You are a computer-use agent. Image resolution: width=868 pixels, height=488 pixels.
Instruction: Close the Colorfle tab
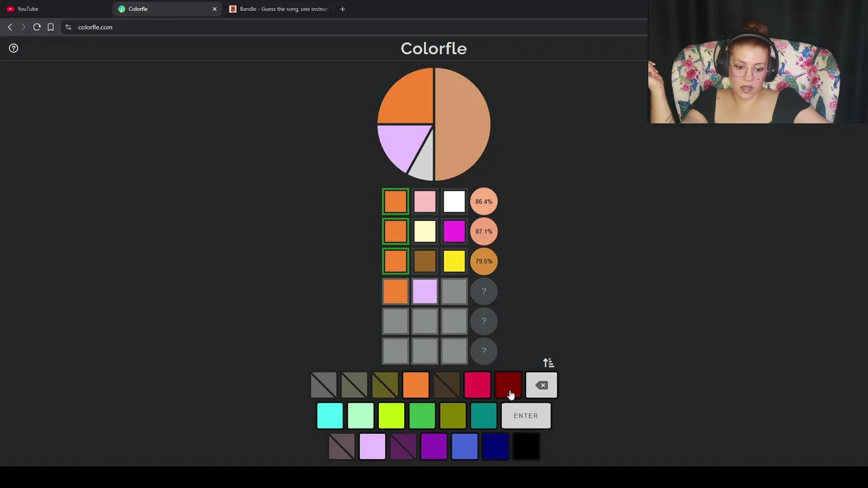pos(214,9)
